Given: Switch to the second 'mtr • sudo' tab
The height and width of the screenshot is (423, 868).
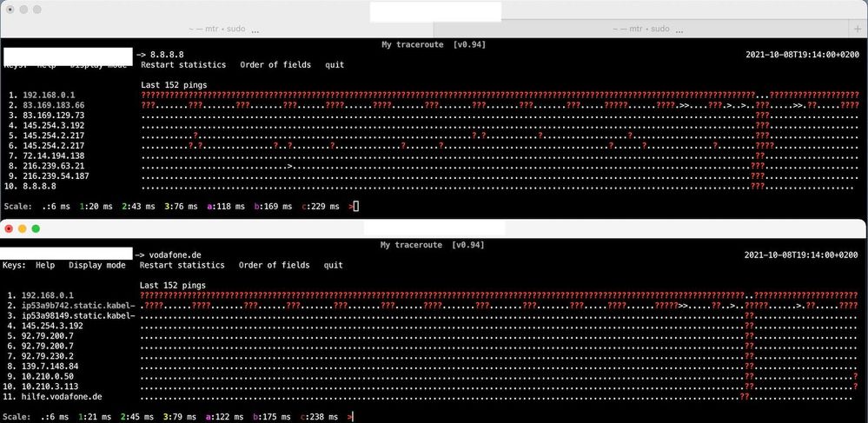Looking at the screenshot, I should click(641, 29).
